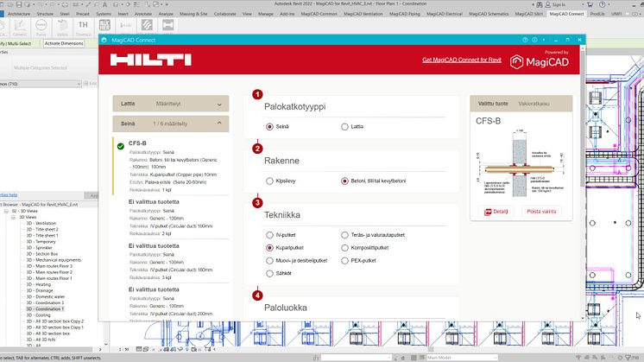Open the 3D - Ventilation view
The width and height of the screenshot is (644, 362).
(x=41, y=223)
